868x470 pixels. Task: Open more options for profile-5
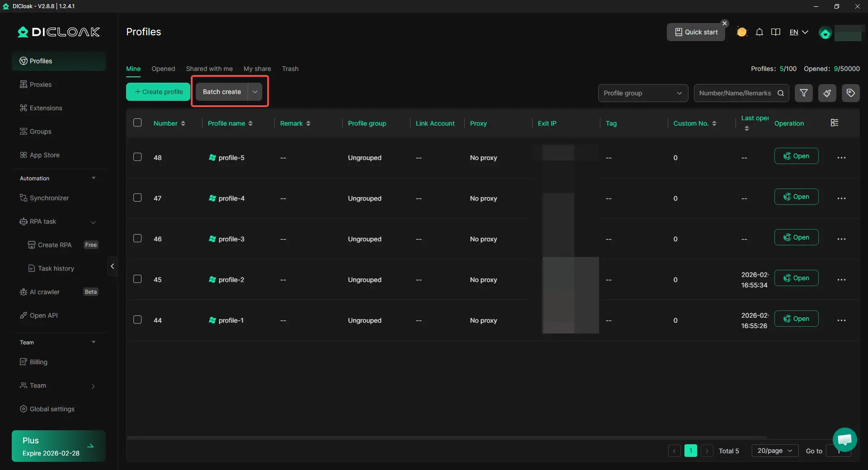point(841,158)
